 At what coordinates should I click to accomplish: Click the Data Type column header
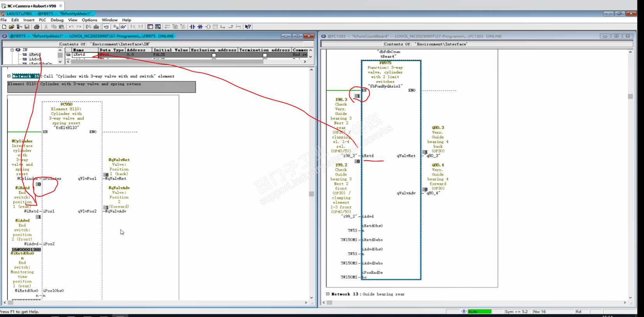point(112,50)
